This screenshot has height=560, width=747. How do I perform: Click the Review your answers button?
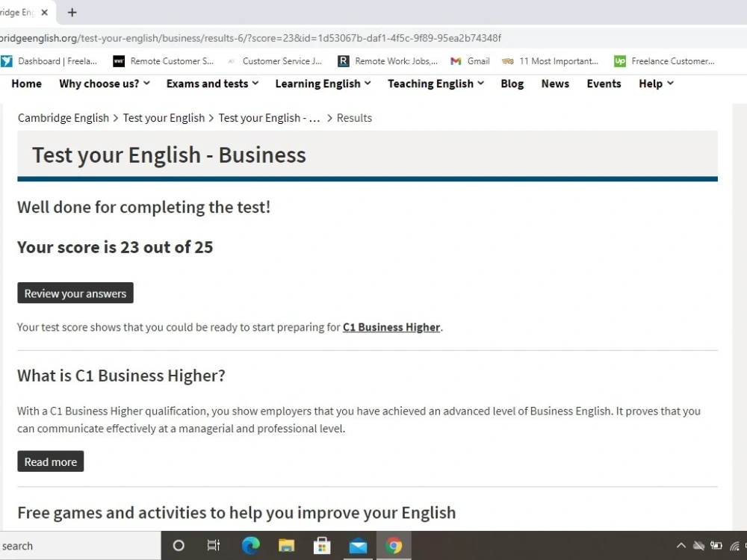pos(75,293)
